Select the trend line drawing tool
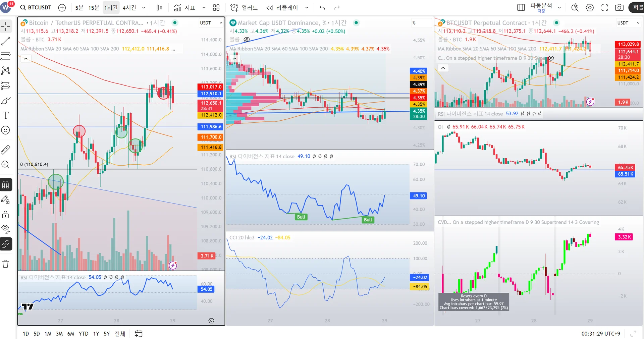Viewport: 644px width, 339px height. pyautogui.click(x=6, y=41)
